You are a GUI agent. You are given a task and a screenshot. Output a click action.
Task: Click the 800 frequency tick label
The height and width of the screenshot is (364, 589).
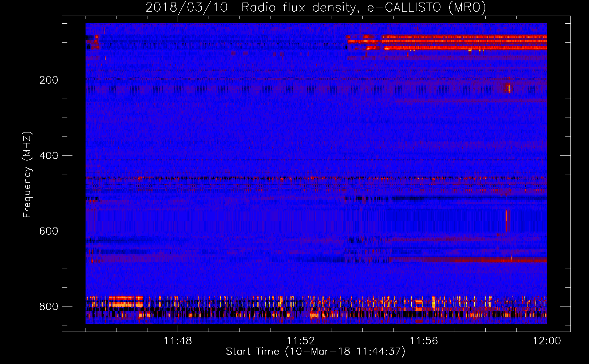[49, 306]
